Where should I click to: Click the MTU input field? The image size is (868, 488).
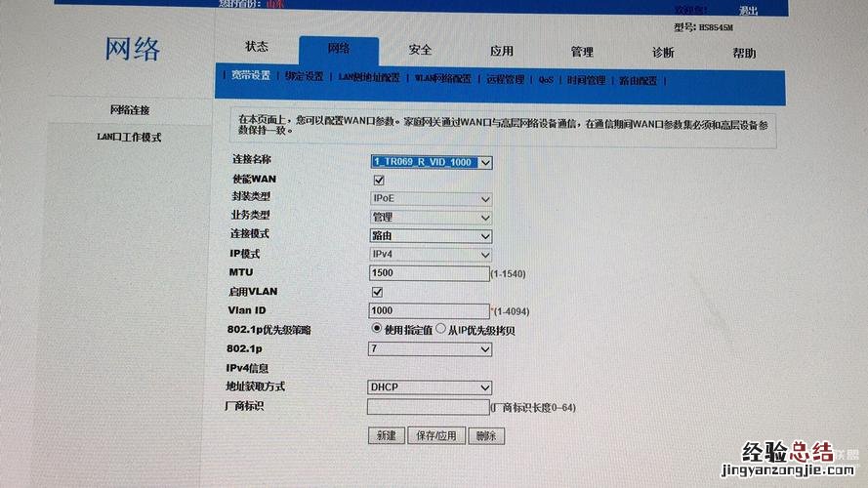[429, 273]
